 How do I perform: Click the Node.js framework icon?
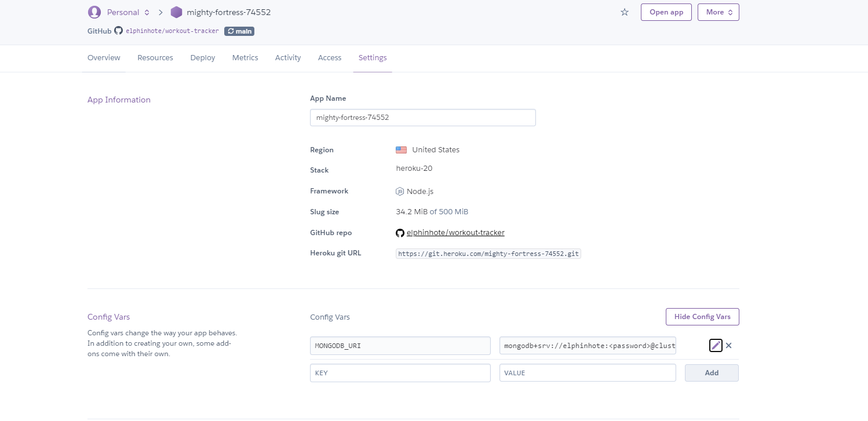coord(400,191)
